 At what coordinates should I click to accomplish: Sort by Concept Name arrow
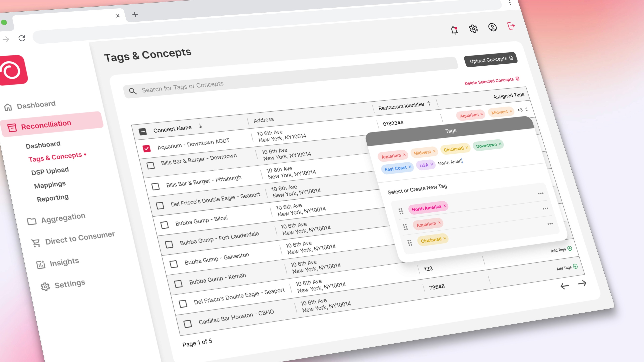point(200,126)
